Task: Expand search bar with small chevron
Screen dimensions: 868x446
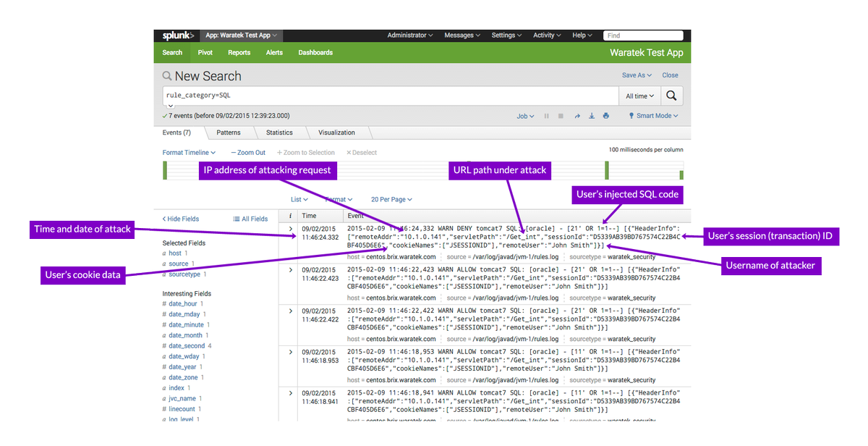Action: coord(171,106)
